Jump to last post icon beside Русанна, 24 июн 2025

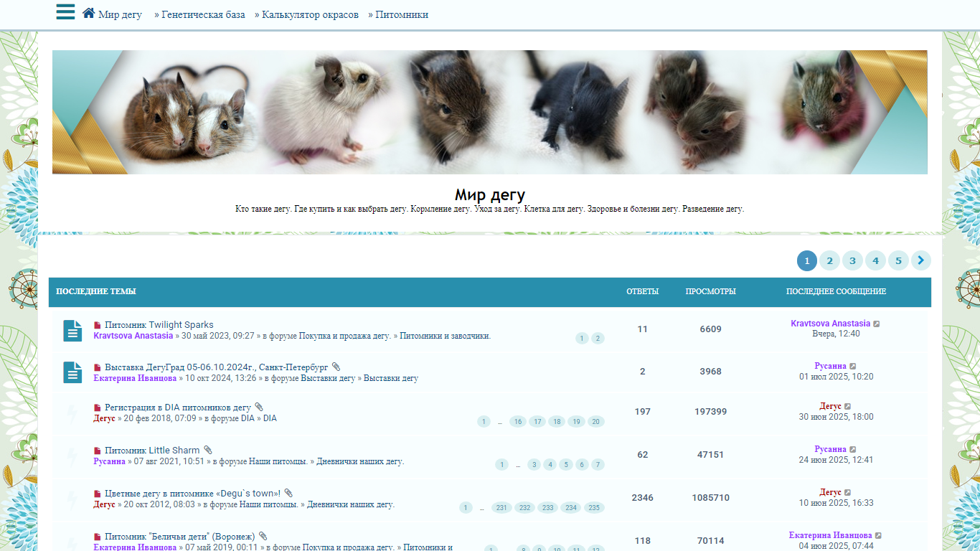[x=853, y=450]
